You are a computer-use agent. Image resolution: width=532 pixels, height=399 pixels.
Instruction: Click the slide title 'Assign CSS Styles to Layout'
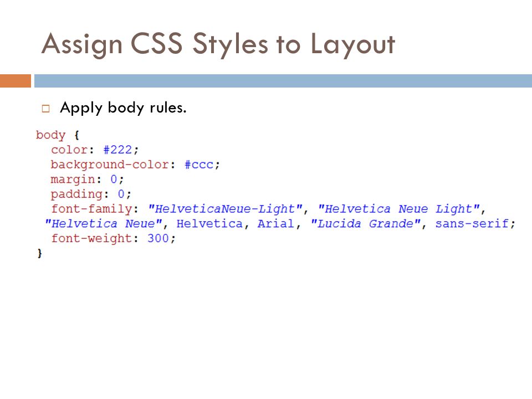[x=218, y=44]
